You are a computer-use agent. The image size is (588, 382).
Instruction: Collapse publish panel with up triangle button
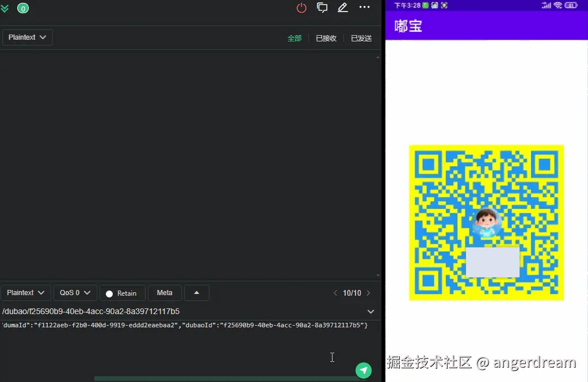[x=197, y=293]
